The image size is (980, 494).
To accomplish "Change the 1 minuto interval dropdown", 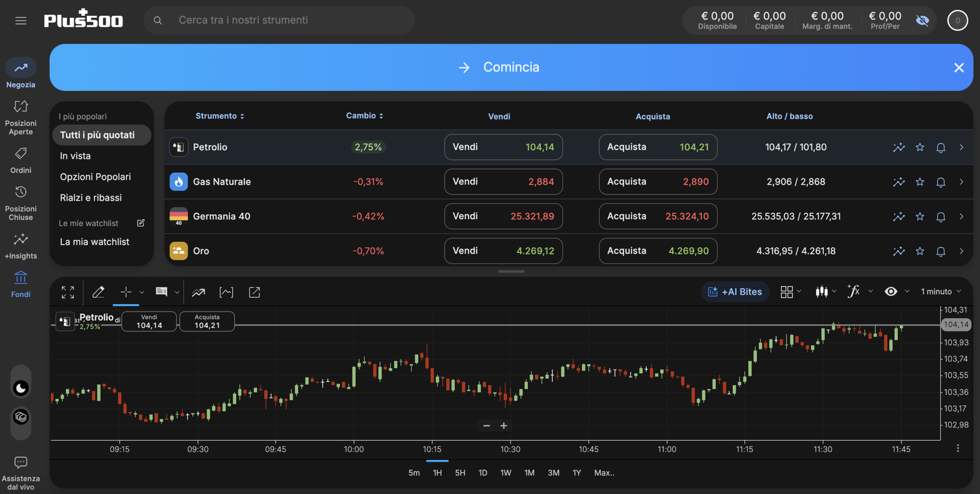I will pos(941,292).
